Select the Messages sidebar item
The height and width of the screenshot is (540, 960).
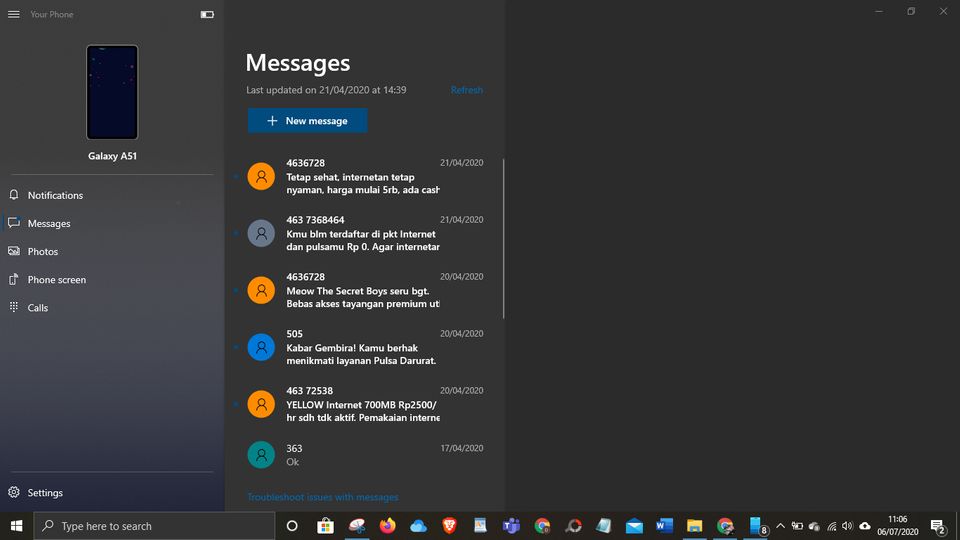[x=49, y=223]
